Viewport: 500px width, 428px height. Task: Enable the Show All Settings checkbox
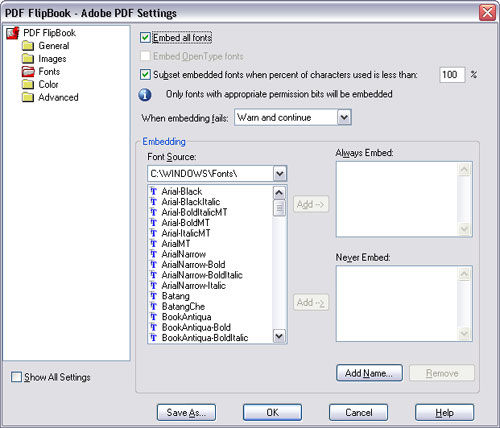[16, 377]
